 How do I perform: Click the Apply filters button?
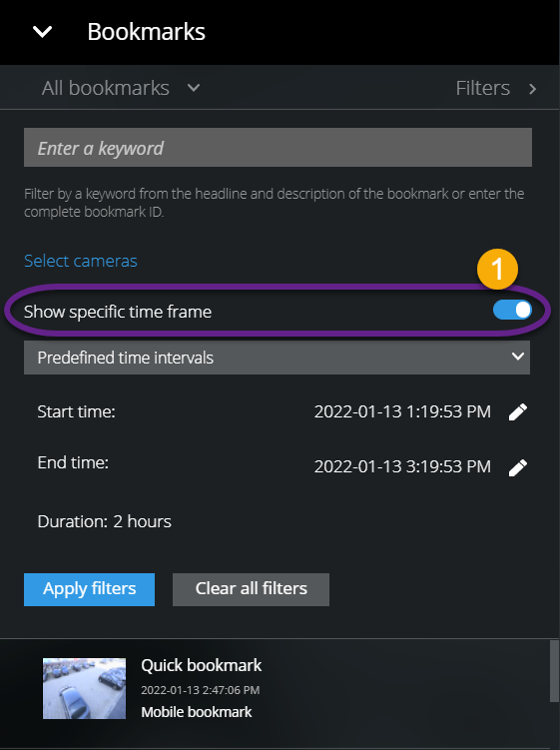tap(90, 589)
